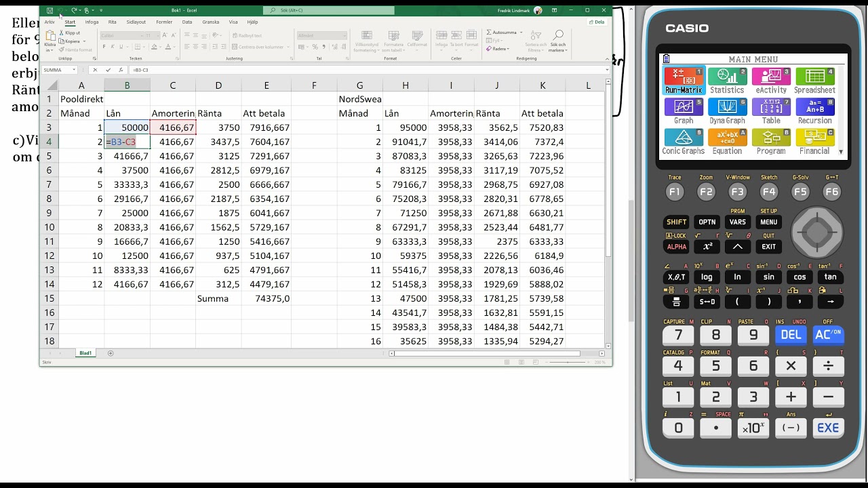
Task: Open the Graph icon on calculator menu
Action: pyautogui.click(x=684, y=111)
